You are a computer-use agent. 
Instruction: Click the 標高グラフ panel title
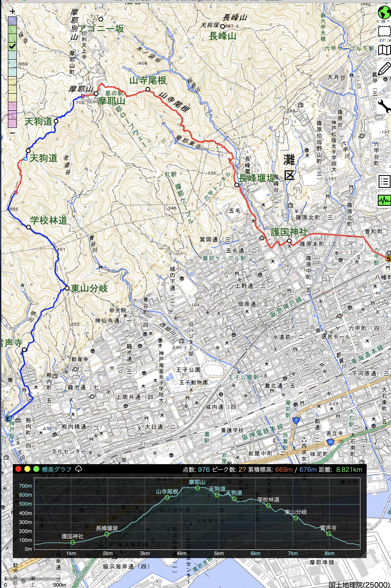(57, 470)
